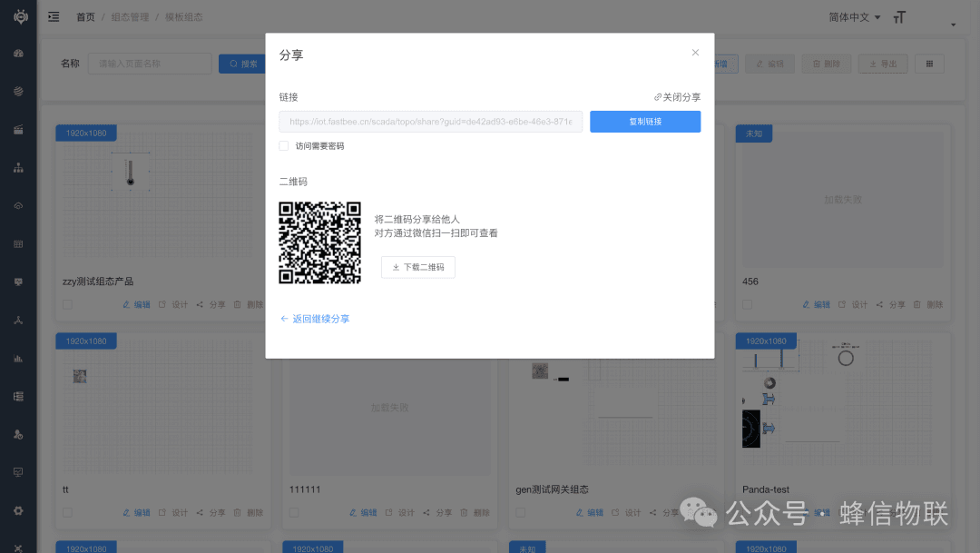Click the pencil 编辑 icon on the zzy测试组态产品 card
Screen dimensions: 980x553
(126, 305)
